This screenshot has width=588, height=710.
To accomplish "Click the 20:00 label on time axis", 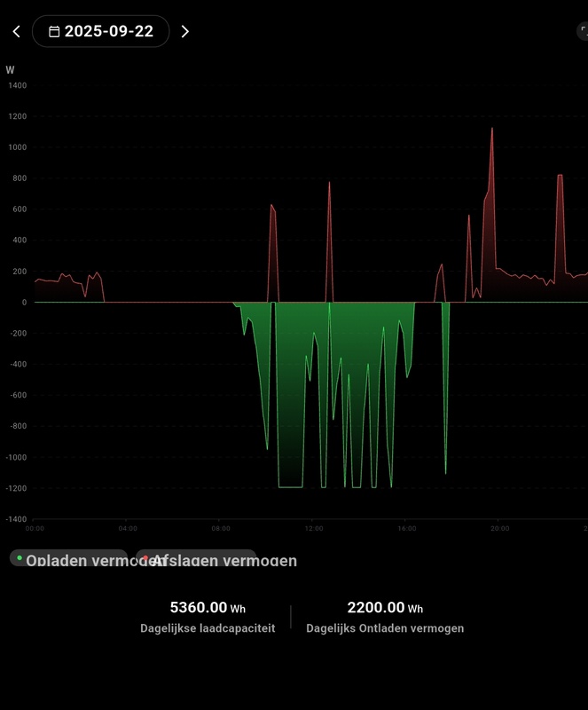I will click(x=499, y=528).
